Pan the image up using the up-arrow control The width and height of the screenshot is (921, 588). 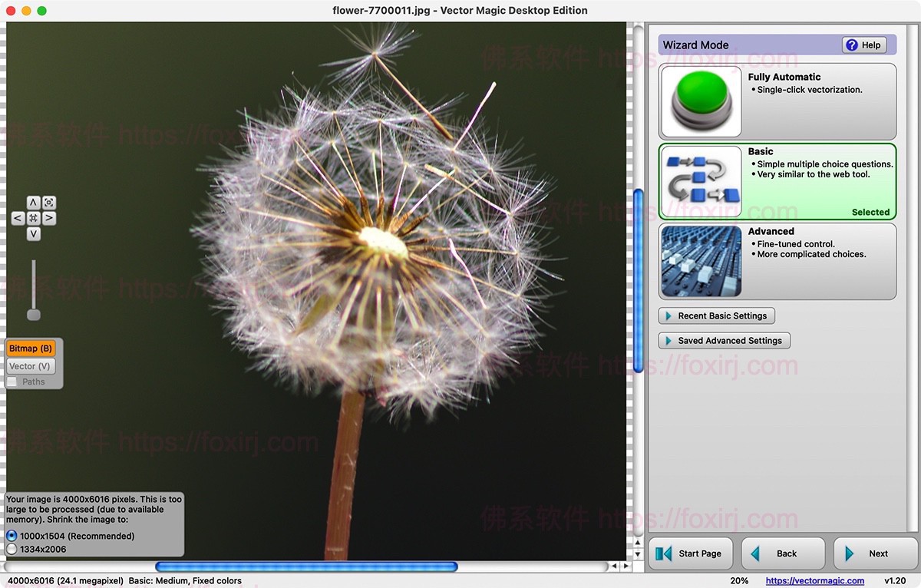click(33, 202)
